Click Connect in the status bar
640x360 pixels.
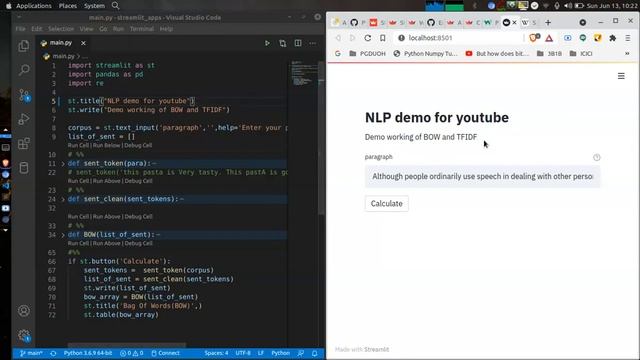[x=165, y=353]
